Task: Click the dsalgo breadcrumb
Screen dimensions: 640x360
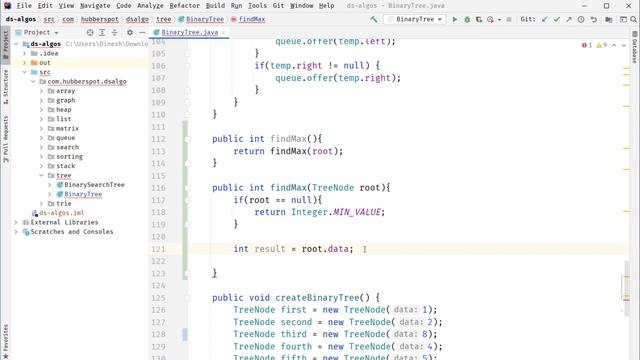Action: [x=137, y=19]
